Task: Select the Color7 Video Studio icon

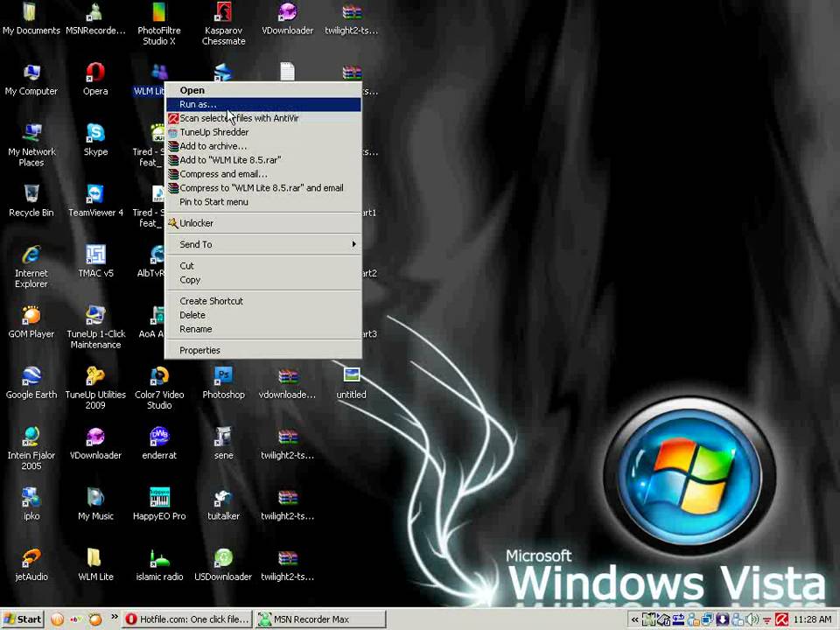Action: click(159, 388)
